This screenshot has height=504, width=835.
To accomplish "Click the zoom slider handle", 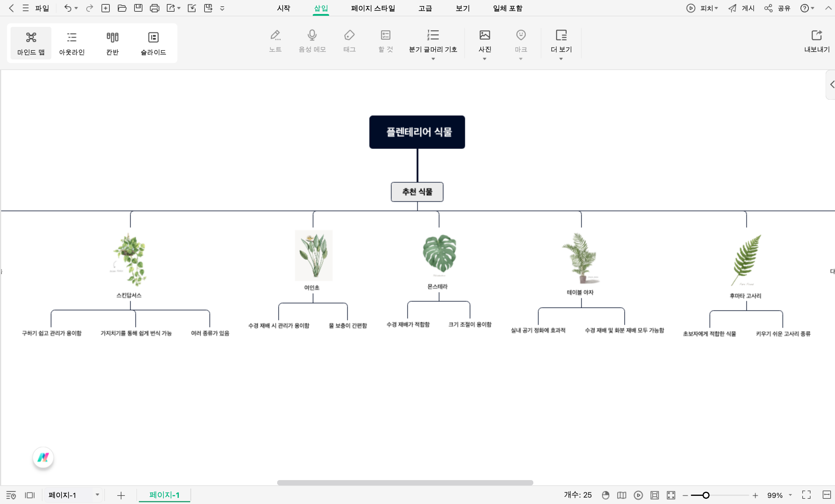I will pos(706,495).
